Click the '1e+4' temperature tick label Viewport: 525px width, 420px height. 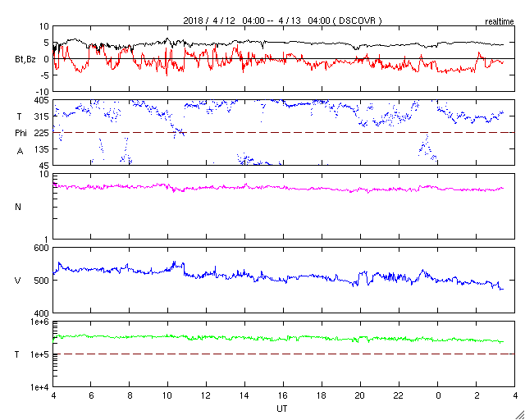[39, 387]
